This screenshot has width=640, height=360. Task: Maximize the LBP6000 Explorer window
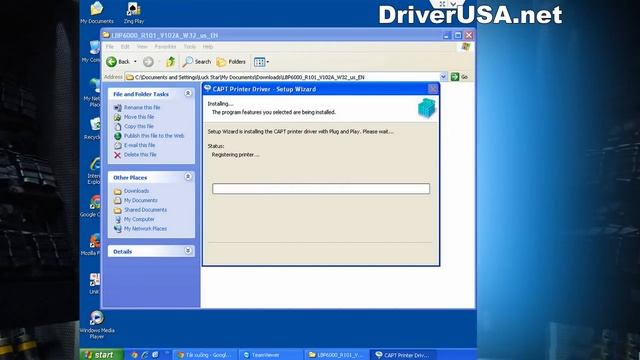click(458, 35)
